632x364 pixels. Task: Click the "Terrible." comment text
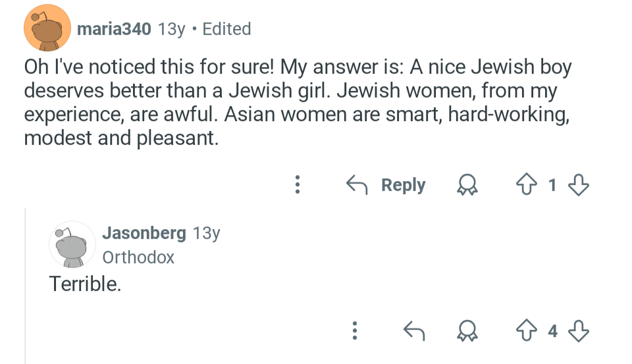pos(86,284)
